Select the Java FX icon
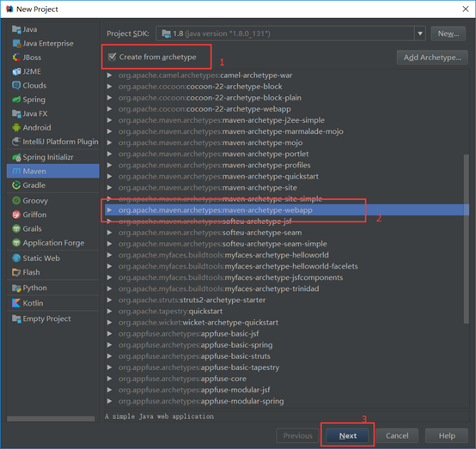Screen dimensions: 476x449 tap(16, 113)
